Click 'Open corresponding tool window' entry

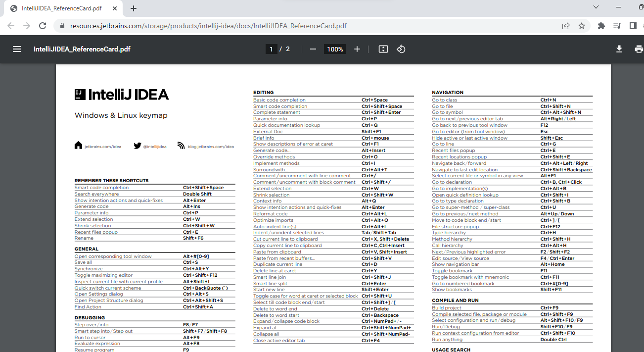pyautogui.click(x=113, y=256)
